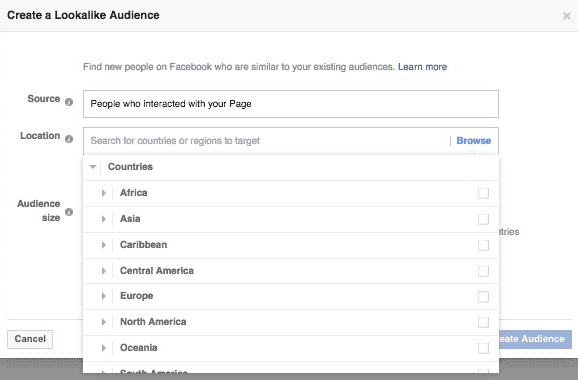Expand the Asia region

coord(104,219)
